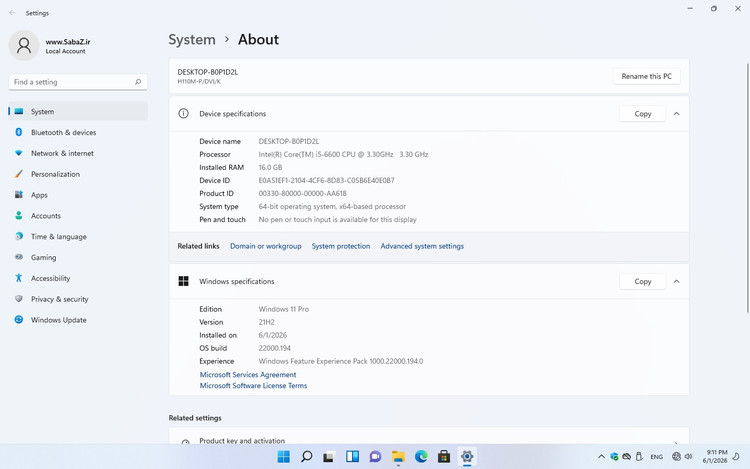Launch Teams Chat from taskbar
Viewport: 750px width, 469px height.
coord(375,457)
